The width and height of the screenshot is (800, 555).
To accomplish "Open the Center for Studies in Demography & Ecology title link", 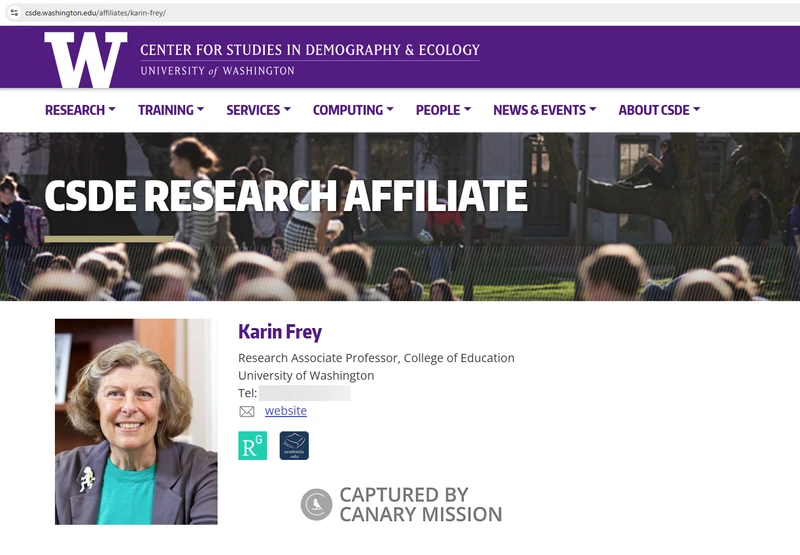I will coord(310,50).
